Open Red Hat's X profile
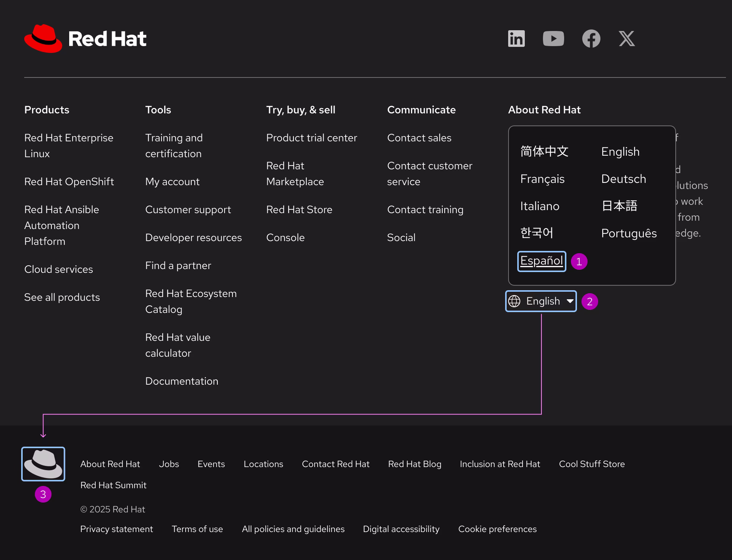732x560 pixels. 627,38
